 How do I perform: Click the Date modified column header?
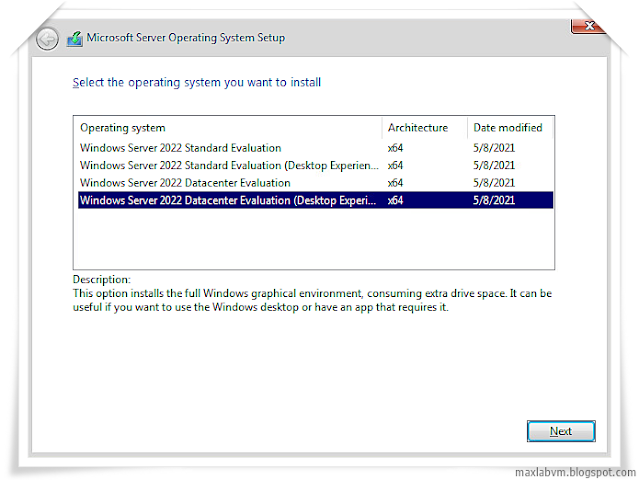pyautogui.click(x=510, y=128)
